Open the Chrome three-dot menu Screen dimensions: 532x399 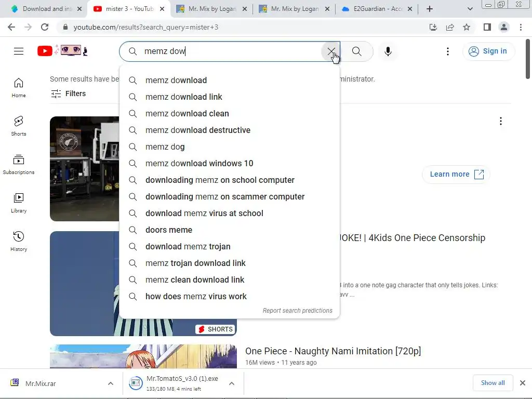[x=521, y=27]
